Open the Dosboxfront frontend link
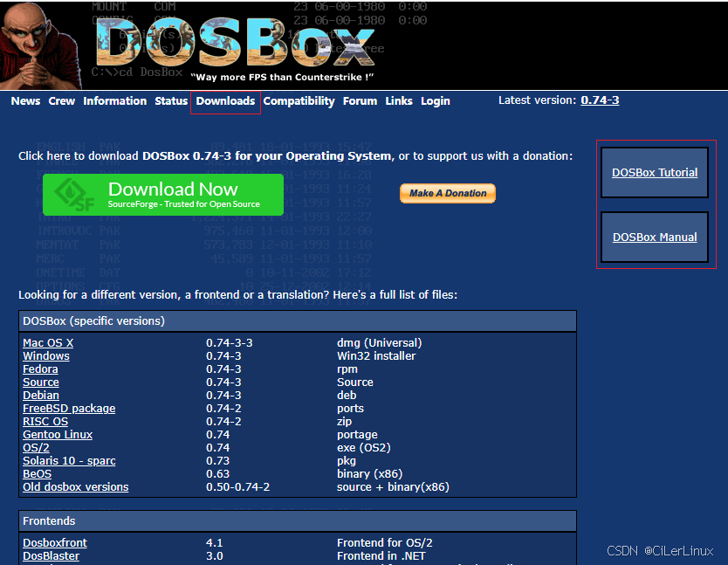 (55, 542)
